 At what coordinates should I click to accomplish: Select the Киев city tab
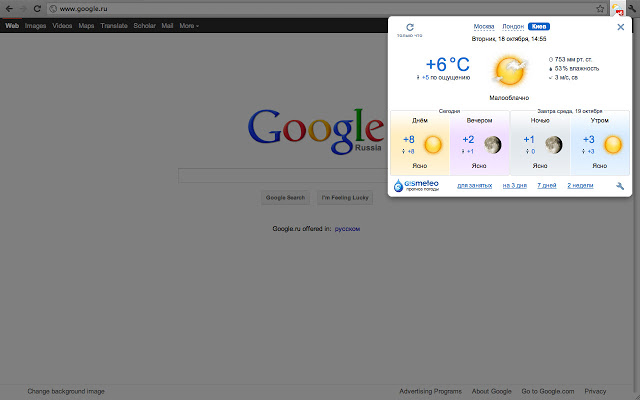point(539,27)
